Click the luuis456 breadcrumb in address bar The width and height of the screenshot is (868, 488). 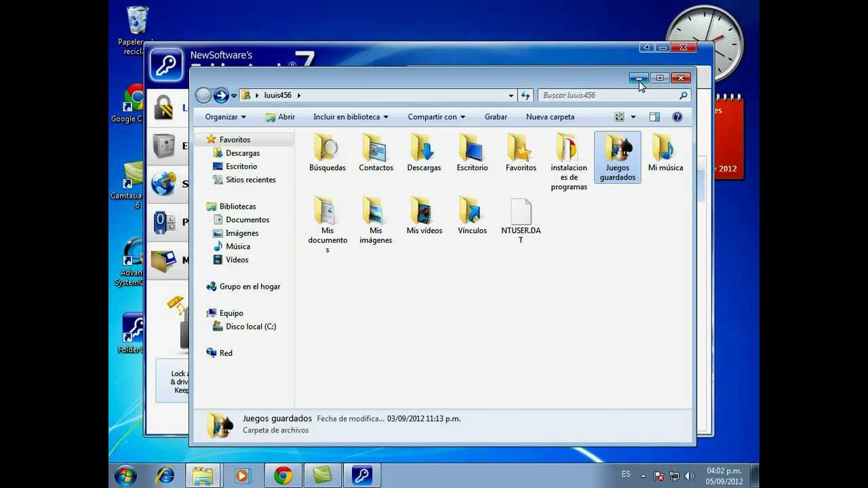point(278,96)
